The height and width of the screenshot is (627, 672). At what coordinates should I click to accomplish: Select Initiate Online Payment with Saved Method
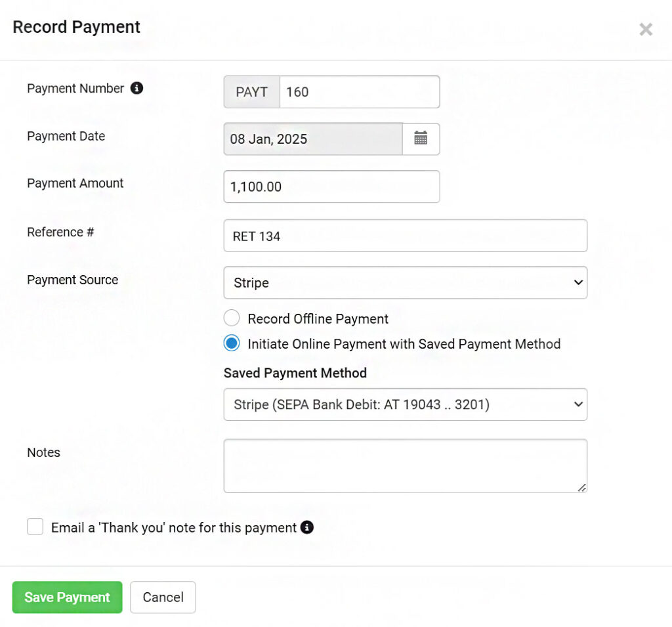tap(232, 343)
